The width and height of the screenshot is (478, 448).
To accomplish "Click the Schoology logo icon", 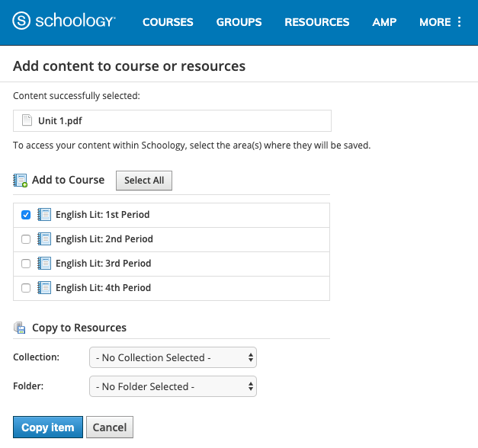I will click(22, 21).
